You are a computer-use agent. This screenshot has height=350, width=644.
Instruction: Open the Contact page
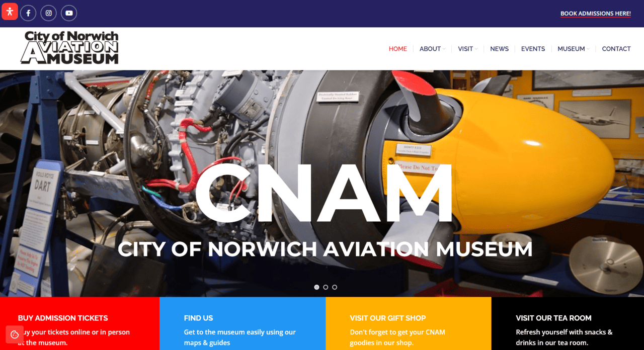click(x=616, y=49)
